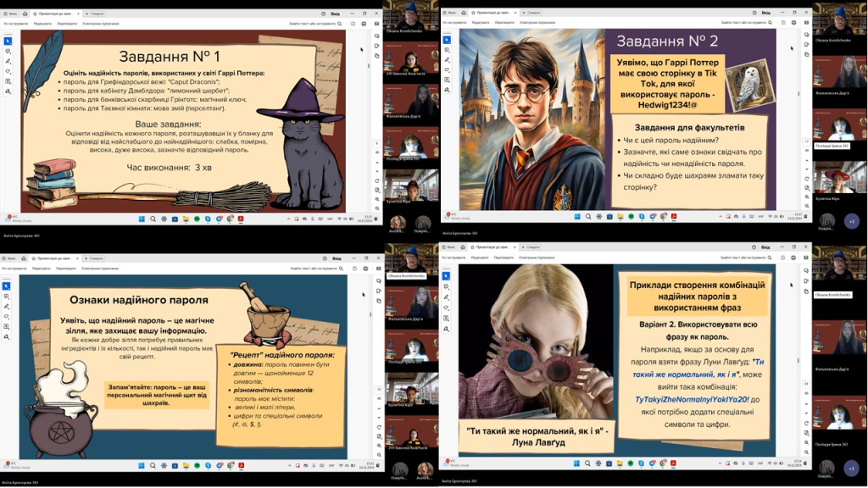The image size is (868, 488).
Task: Open the Меню dropdown in Завдання № 1 window
Action: (x=10, y=14)
